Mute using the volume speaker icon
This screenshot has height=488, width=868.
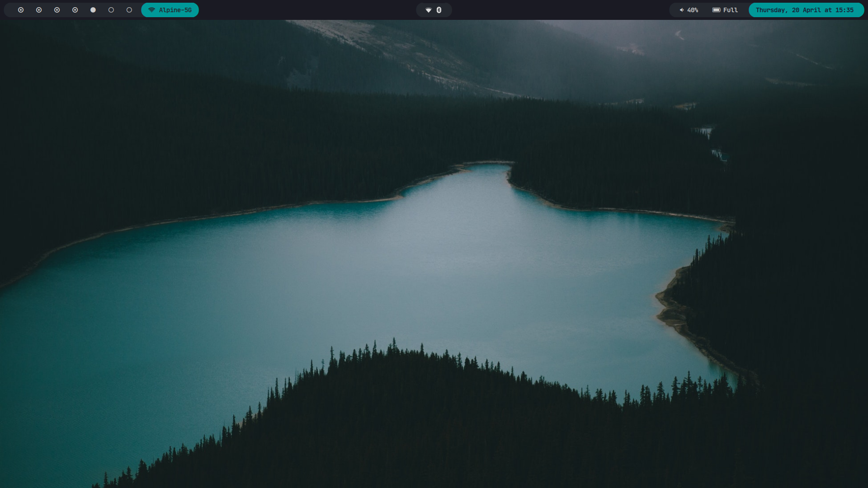(x=682, y=10)
